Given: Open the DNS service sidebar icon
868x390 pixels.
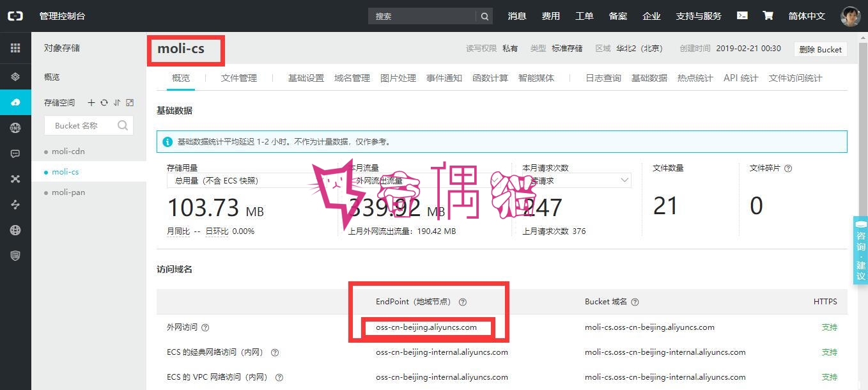Looking at the screenshot, I should click(15, 128).
